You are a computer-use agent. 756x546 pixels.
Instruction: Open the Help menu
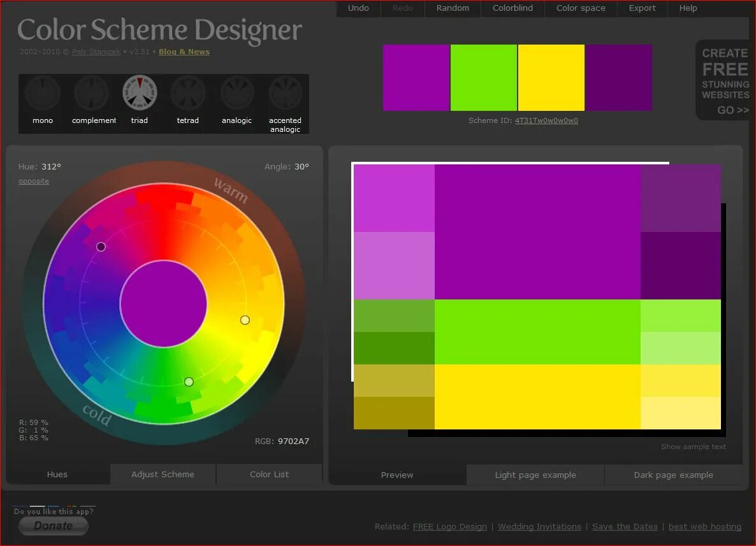[688, 8]
